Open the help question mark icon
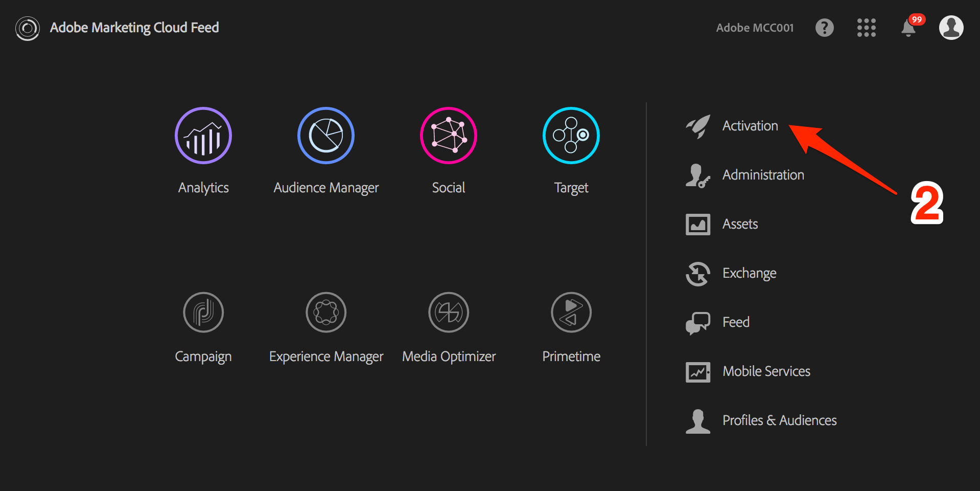The height and width of the screenshot is (491, 980). pos(825,28)
